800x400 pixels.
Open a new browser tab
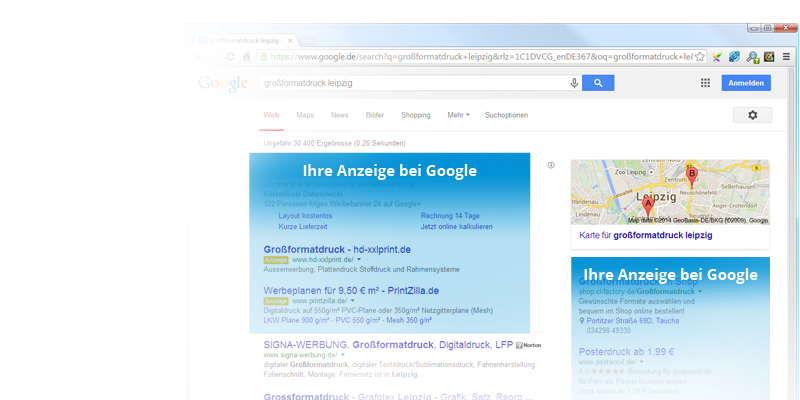point(307,40)
